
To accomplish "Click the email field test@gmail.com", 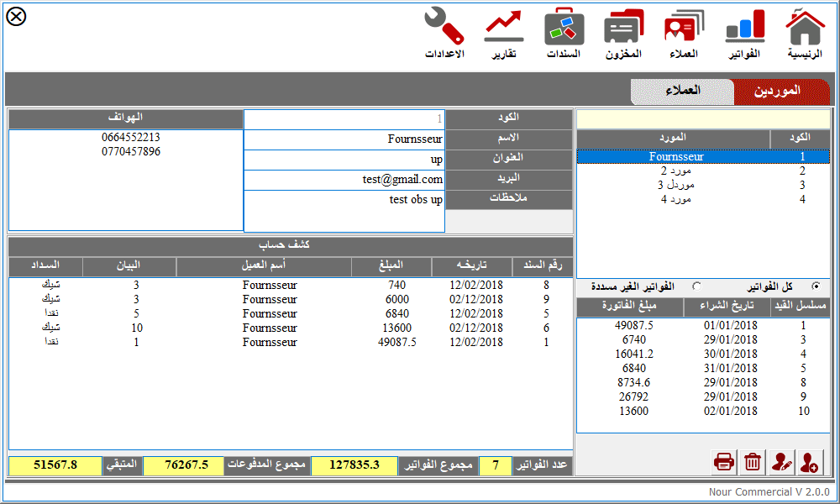I will point(344,180).
